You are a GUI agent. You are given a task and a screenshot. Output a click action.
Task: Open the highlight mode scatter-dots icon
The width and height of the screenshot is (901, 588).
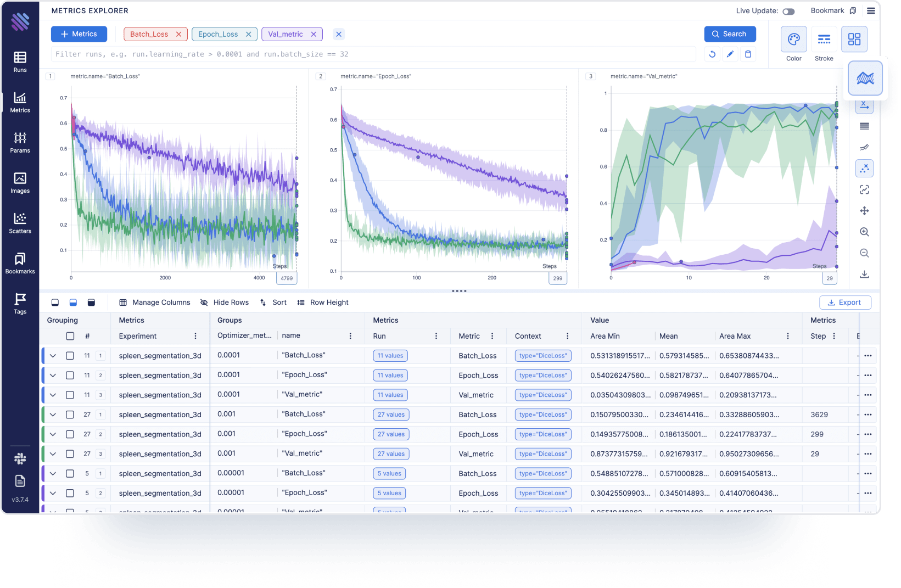coord(864,169)
